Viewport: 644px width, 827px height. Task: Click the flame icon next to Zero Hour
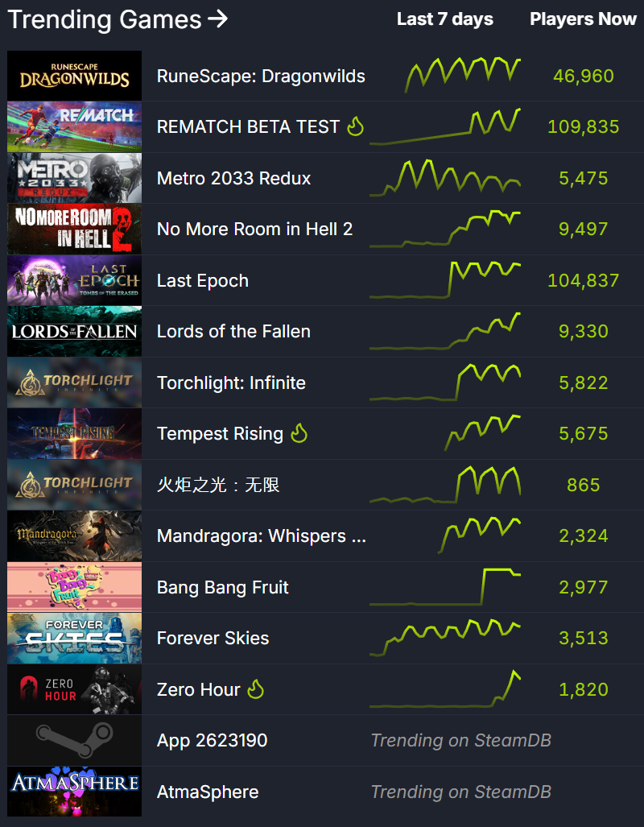click(256, 689)
